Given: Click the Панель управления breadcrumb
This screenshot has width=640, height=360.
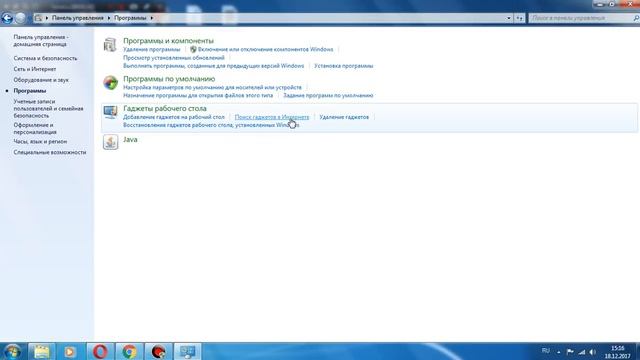Looking at the screenshot, I should [x=78, y=18].
